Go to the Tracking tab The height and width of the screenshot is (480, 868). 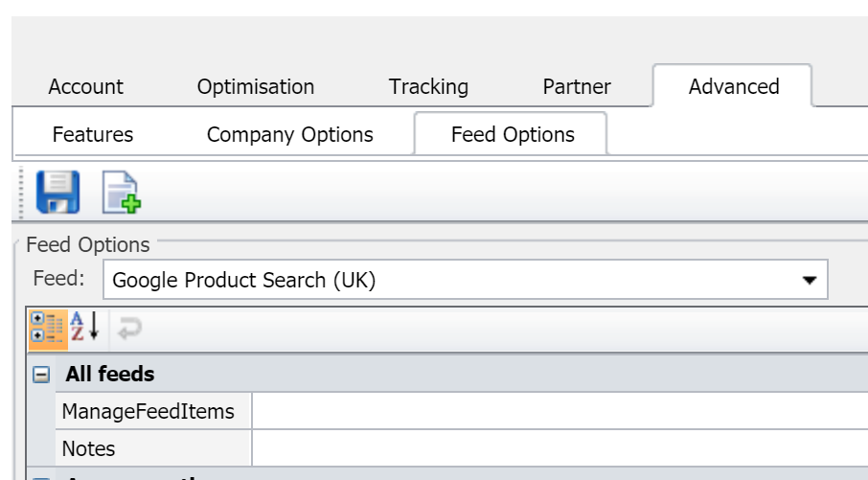[428, 86]
